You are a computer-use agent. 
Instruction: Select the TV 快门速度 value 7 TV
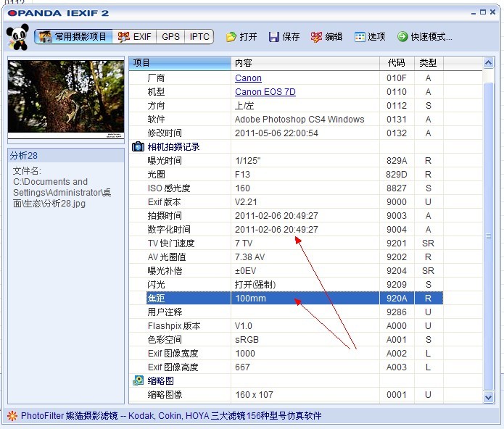[244, 243]
